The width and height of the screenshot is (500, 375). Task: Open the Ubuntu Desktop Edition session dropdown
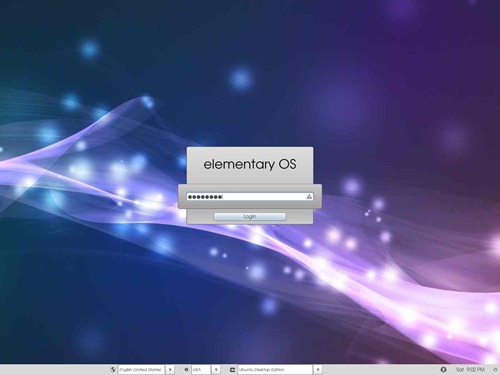(x=275, y=370)
